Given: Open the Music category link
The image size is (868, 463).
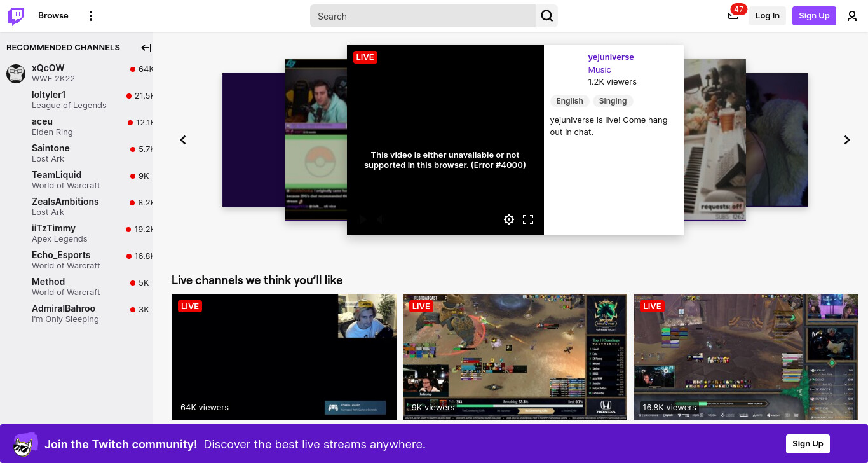Looking at the screenshot, I should tap(599, 70).
